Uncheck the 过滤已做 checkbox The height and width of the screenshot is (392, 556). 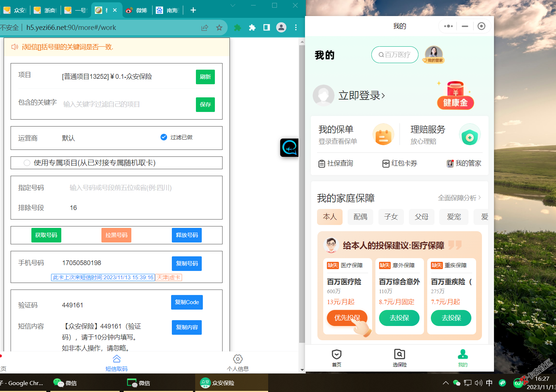coord(164,137)
